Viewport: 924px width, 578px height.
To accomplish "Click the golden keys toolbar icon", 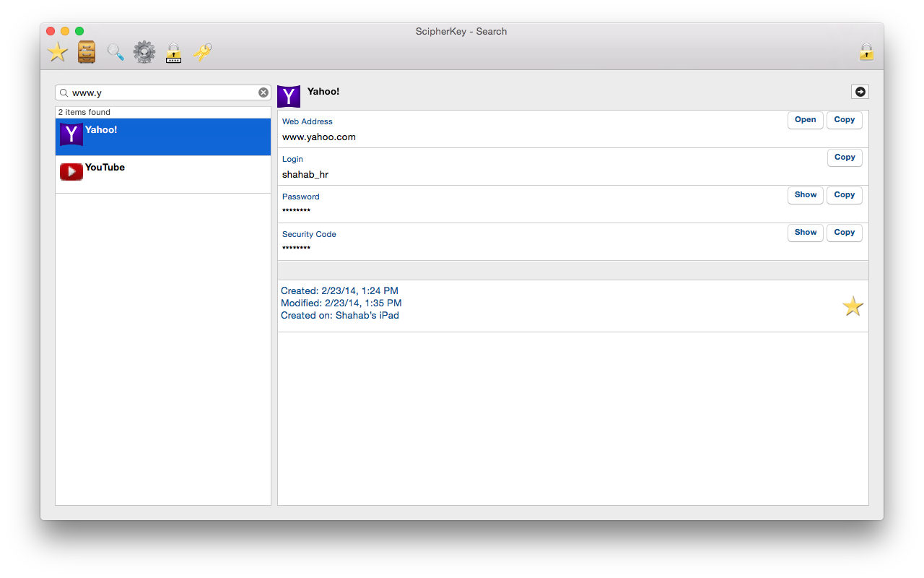I will point(202,52).
